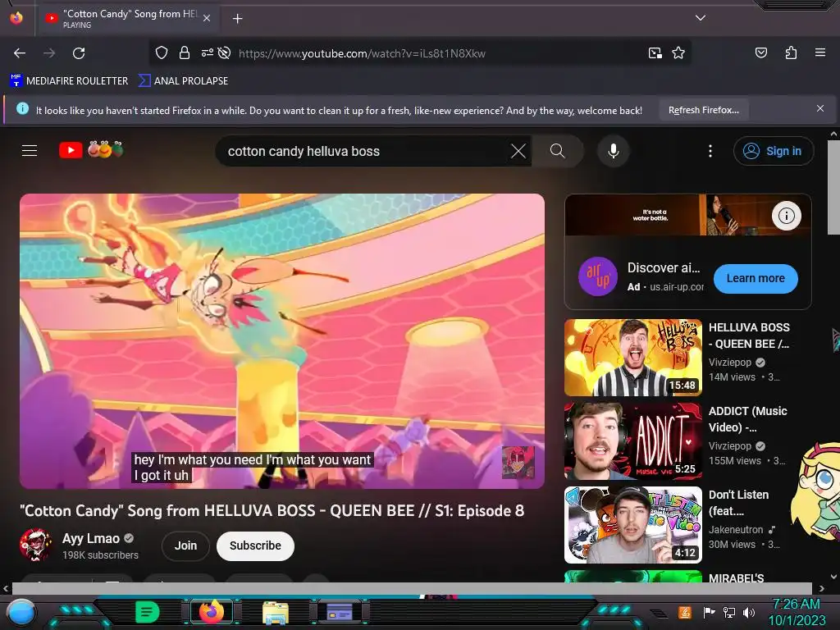
Task: Expand the list all tabs dropdown
Action: tap(701, 18)
